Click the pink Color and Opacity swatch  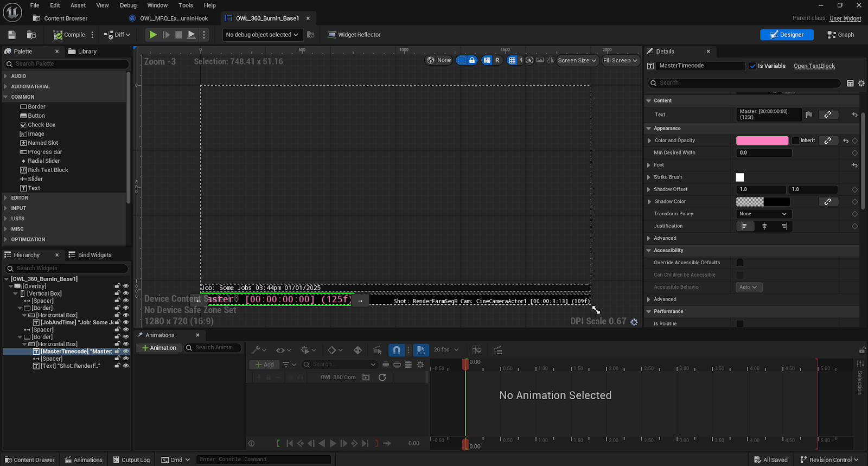[x=762, y=141]
